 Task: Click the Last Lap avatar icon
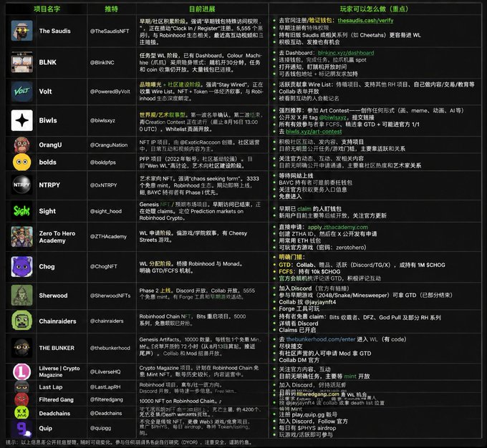21,387
